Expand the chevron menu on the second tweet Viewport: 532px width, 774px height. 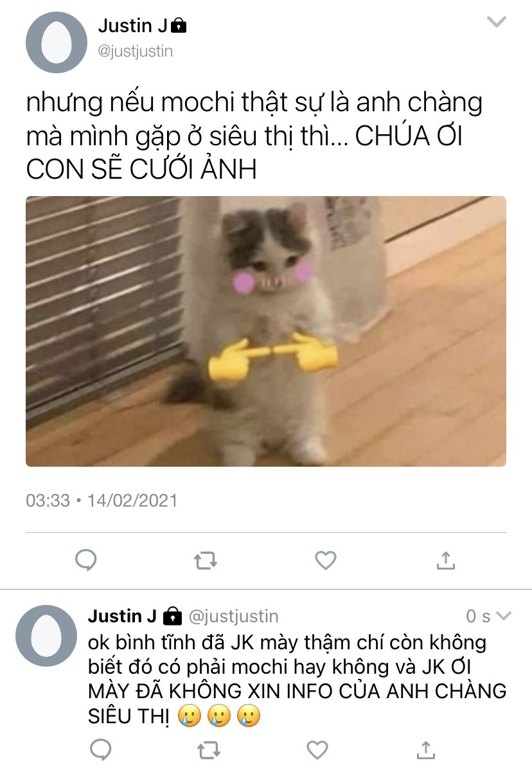[504, 616]
